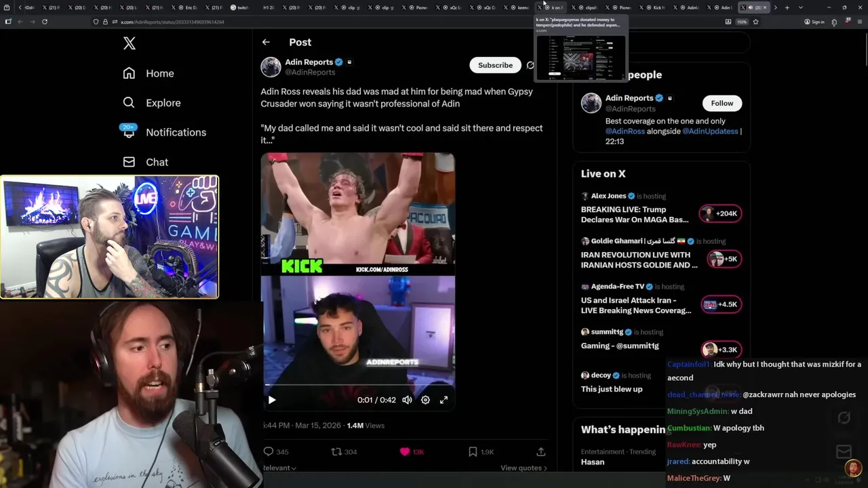Repost using the 304 retweet icon
The width and height of the screenshot is (868, 488).
tap(336, 451)
